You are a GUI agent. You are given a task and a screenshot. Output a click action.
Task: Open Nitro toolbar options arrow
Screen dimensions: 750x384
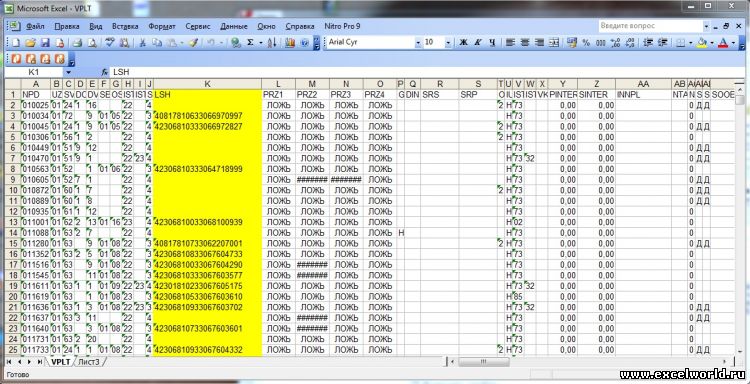click(72, 59)
